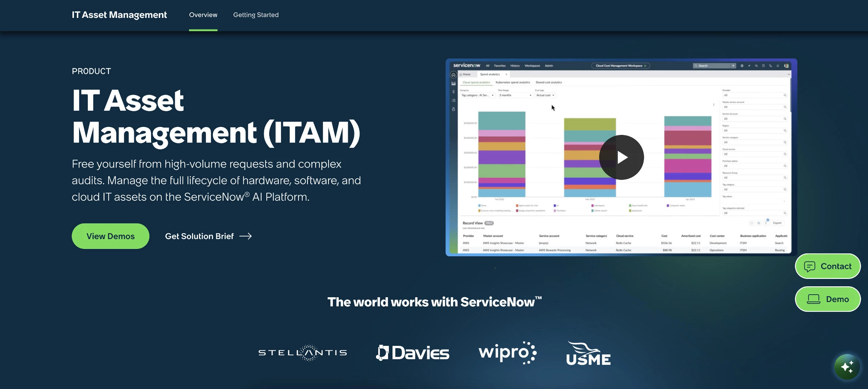Play the Cloud Cost Management demo video
The height and width of the screenshot is (389, 868).
(621, 157)
